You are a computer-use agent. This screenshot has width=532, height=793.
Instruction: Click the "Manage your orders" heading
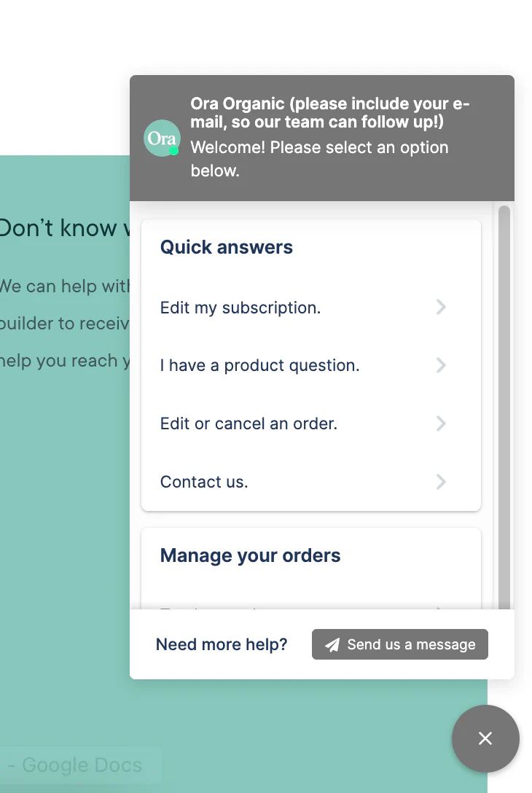250,555
